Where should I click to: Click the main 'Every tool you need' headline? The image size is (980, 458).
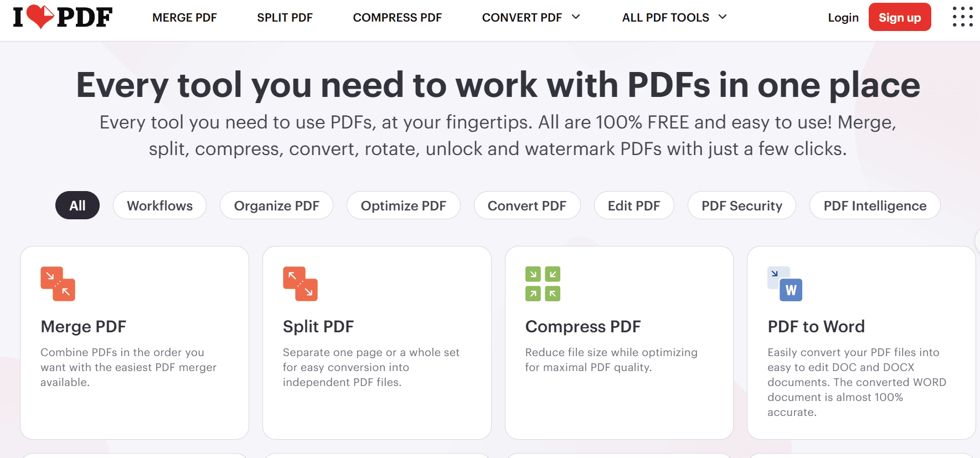point(498,85)
